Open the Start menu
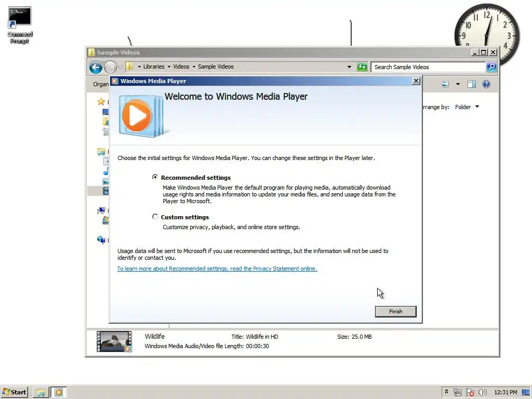The width and height of the screenshot is (532, 399). [x=14, y=392]
